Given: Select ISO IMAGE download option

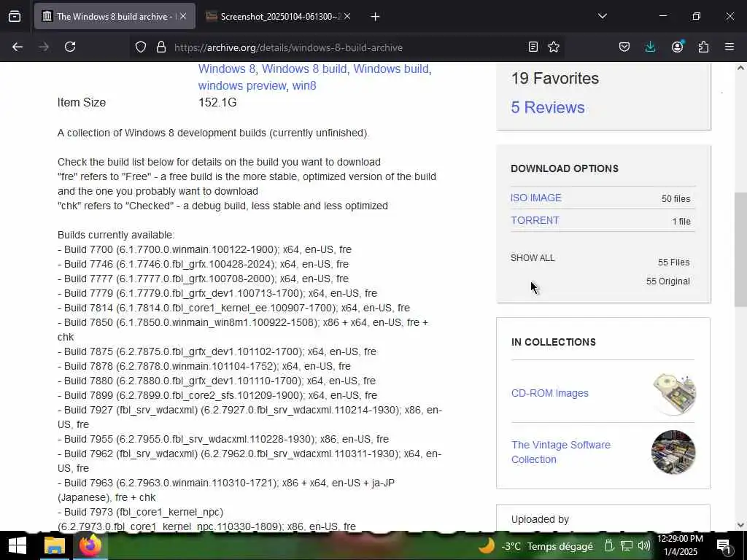Looking at the screenshot, I should click(536, 198).
